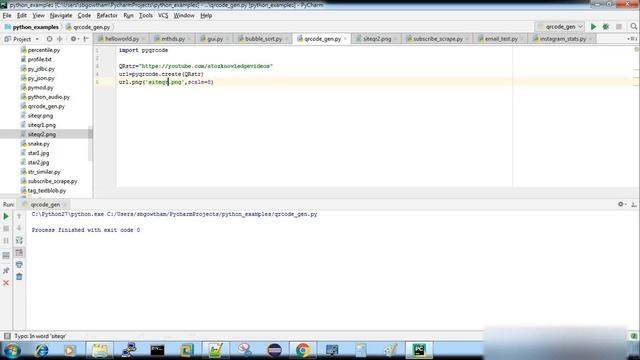Show hidden editor tabs dropdown
640x360 pixels.
632,39
